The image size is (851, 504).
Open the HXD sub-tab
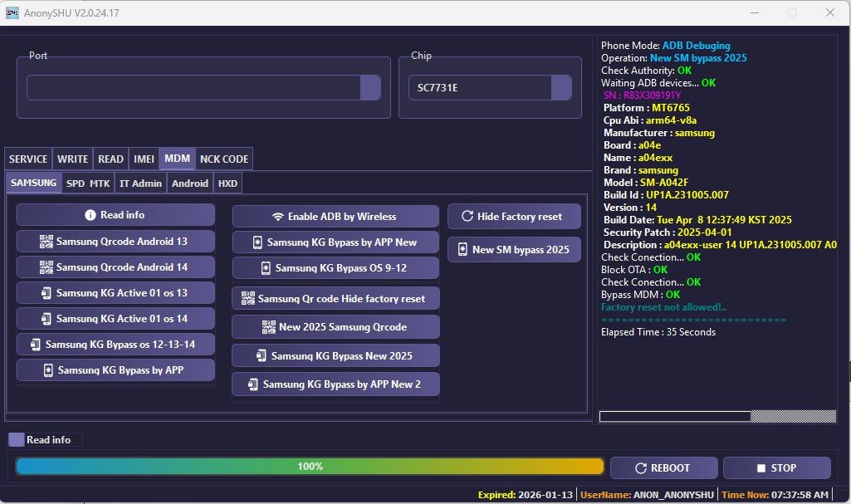(228, 183)
